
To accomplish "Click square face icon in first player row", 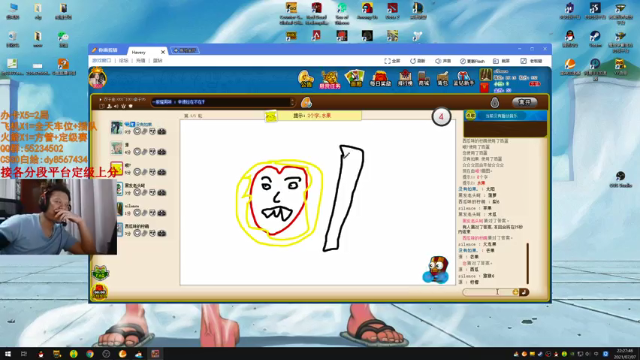I will click(152, 131).
